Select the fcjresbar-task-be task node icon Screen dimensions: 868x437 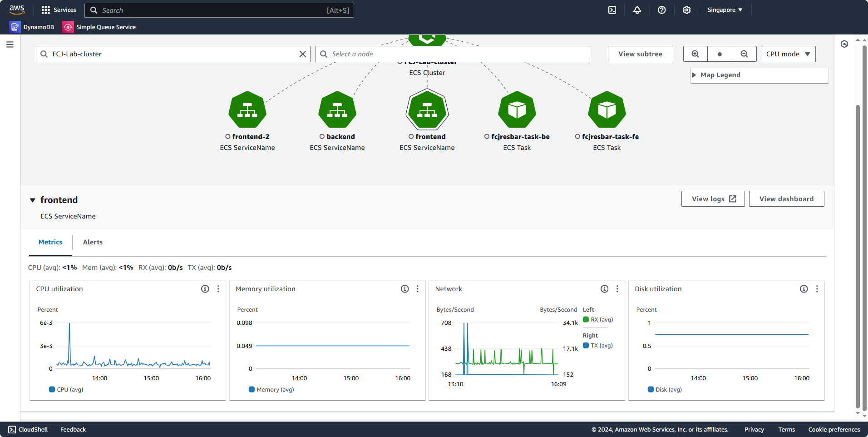[x=517, y=110]
